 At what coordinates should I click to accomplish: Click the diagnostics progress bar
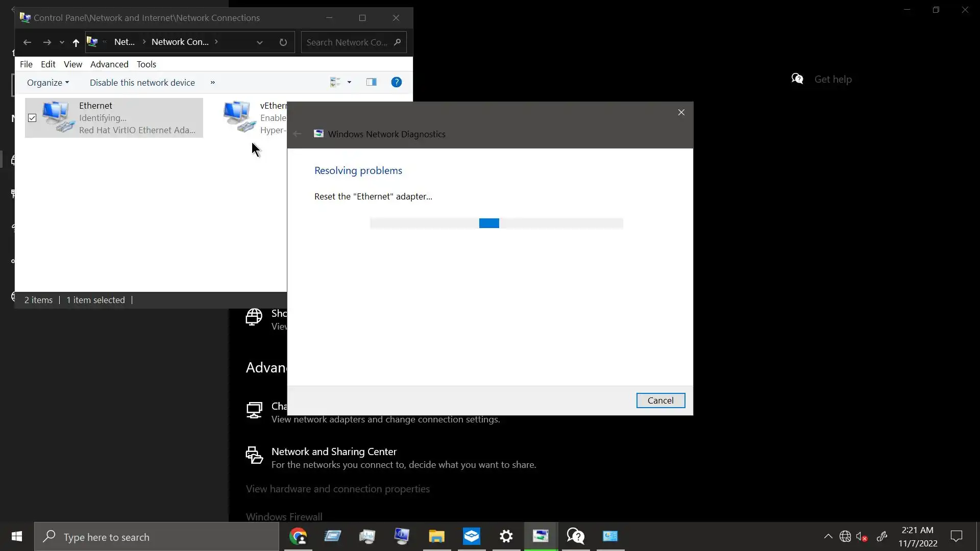(x=496, y=223)
